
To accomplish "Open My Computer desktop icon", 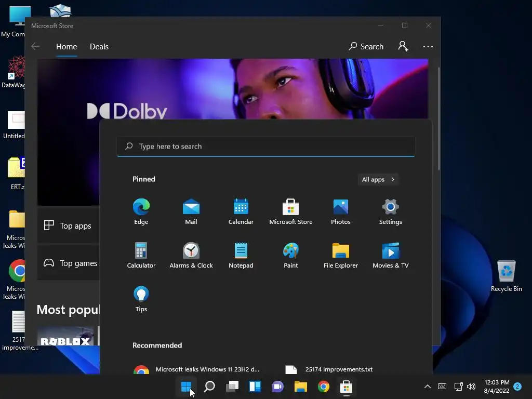I will tap(13, 21).
